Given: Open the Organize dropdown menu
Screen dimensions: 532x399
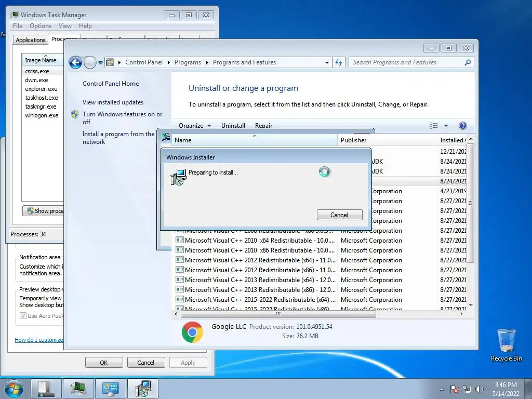Looking at the screenshot, I should (x=195, y=126).
